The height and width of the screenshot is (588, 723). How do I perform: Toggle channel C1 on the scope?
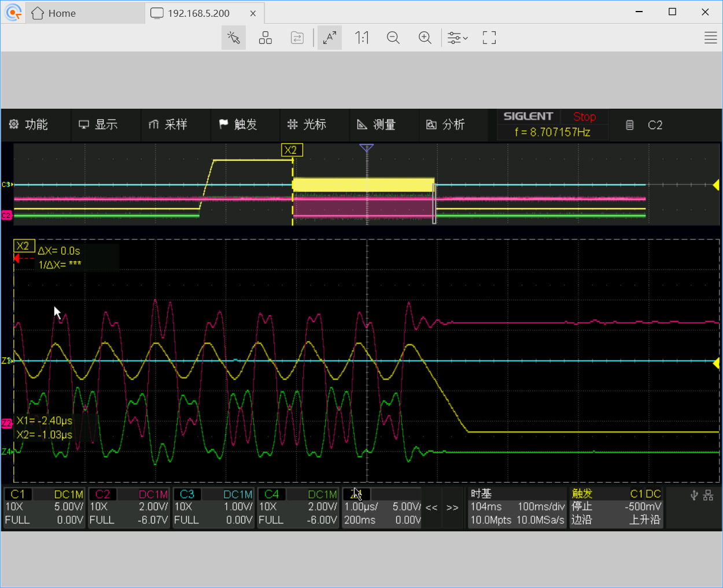tap(18, 494)
